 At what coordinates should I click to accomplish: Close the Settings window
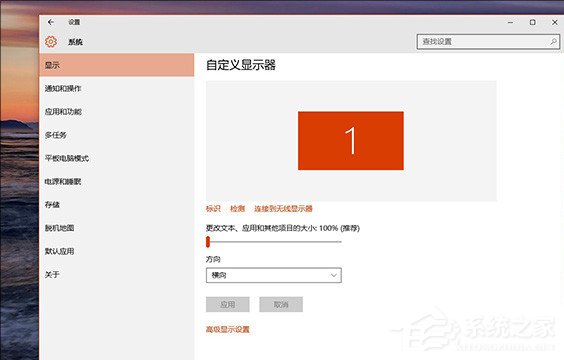click(x=555, y=22)
